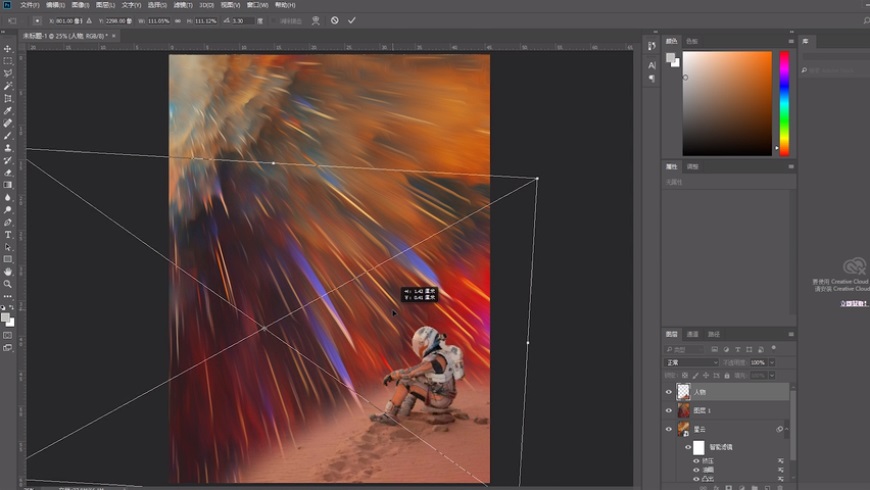Open the 滤镜 menu
This screenshot has width=870, height=490.
pyautogui.click(x=183, y=5)
